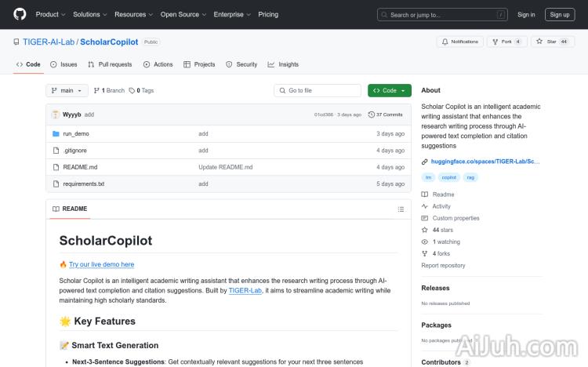Switch to the Issues tab

[64, 64]
